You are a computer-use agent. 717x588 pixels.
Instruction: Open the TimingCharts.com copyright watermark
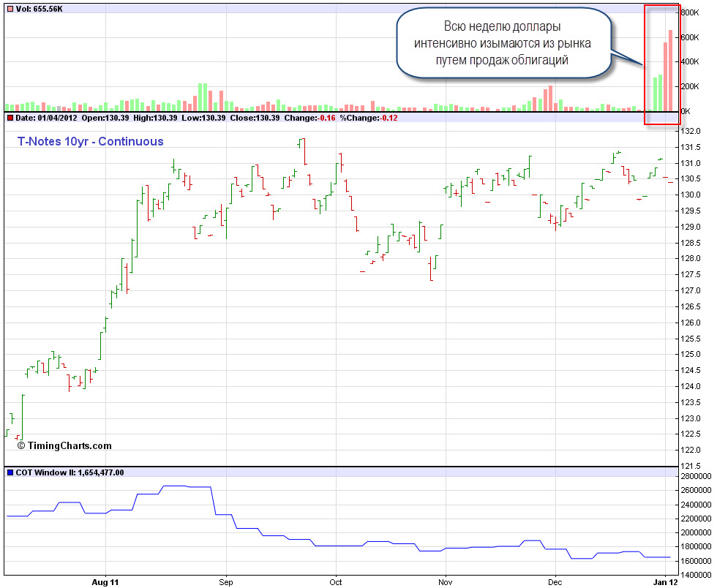pos(64,445)
